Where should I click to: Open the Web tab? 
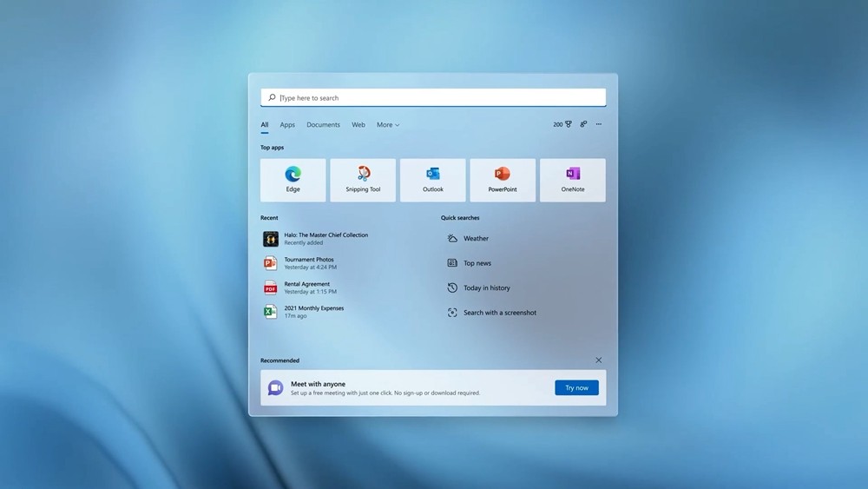click(x=358, y=124)
